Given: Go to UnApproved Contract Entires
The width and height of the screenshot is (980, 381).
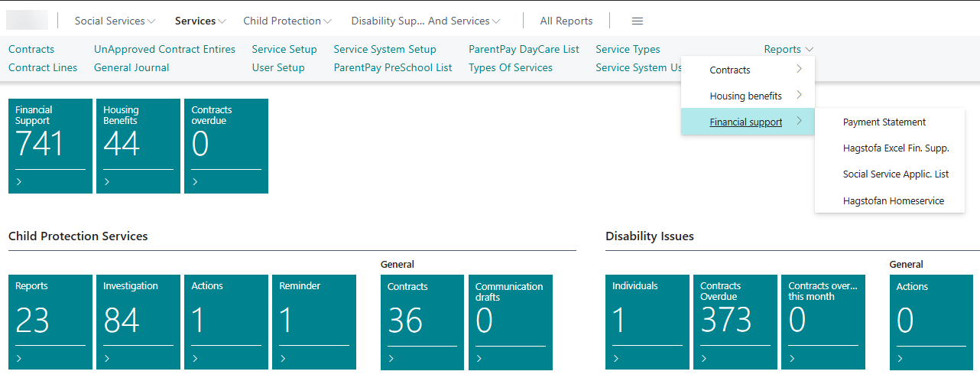Looking at the screenshot, I should coord(164,49).
